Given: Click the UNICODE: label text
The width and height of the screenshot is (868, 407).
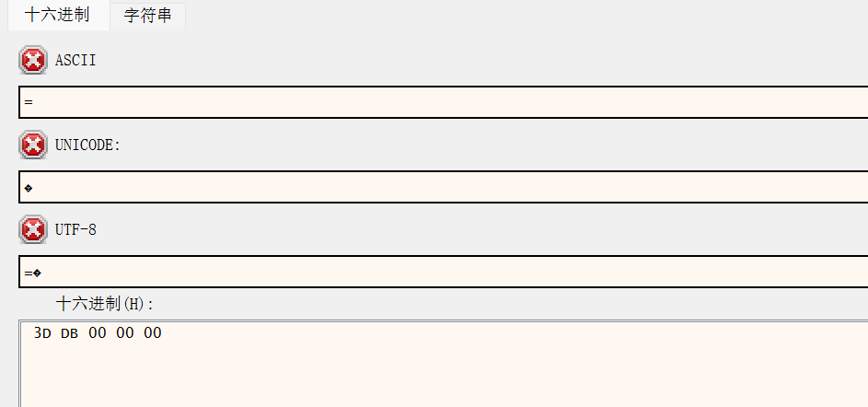Looking at the screenshot, I should pos(88,145).
